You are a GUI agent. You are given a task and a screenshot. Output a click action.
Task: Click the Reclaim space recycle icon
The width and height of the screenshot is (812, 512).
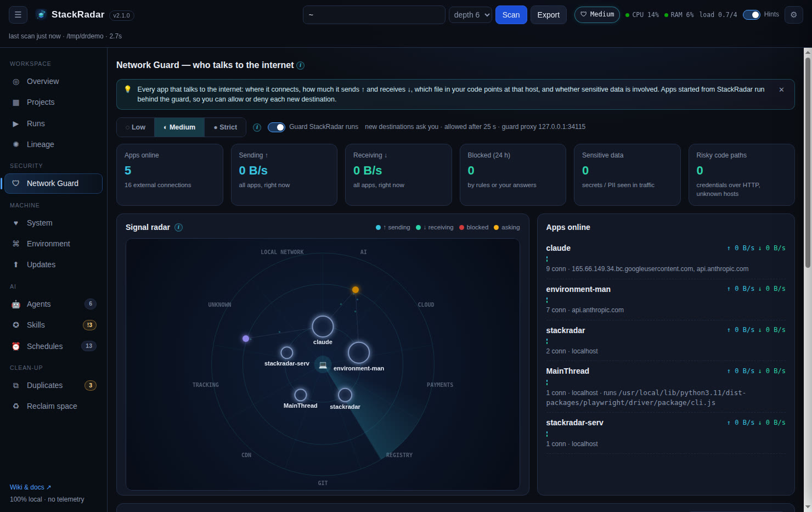coord(16,406)
